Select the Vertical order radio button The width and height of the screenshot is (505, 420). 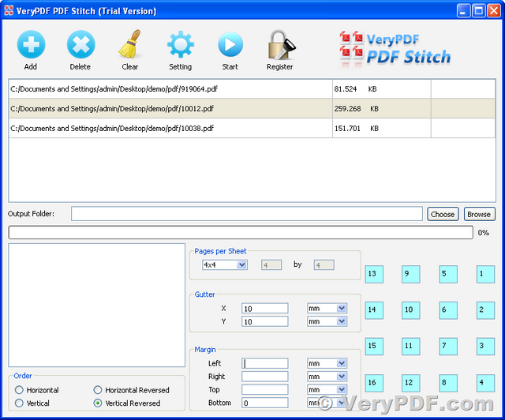pos(19,403)
